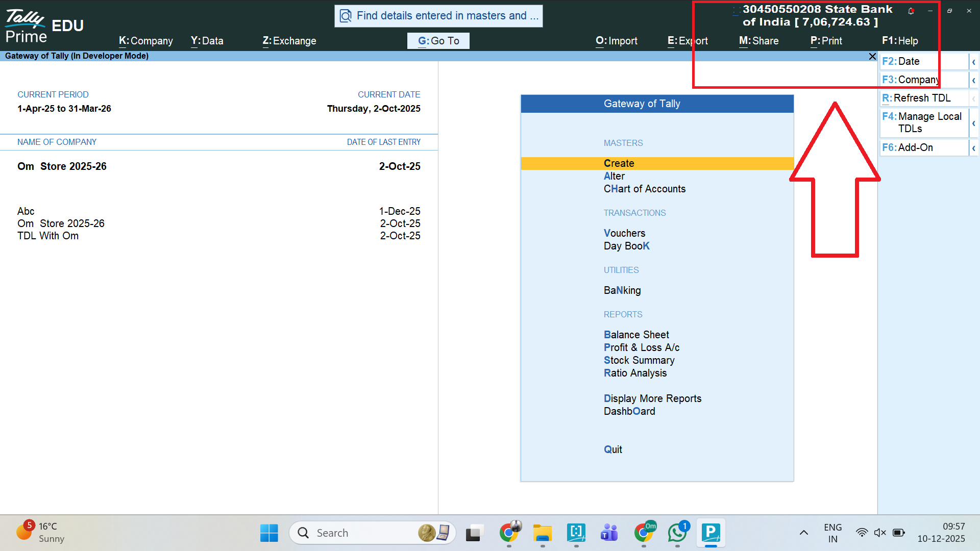Image resolution: width=980 pixels, height=551 pixels.
Task: Open File Explorer from taskbar
Action: pyautogui.click(x=543, y=533)
